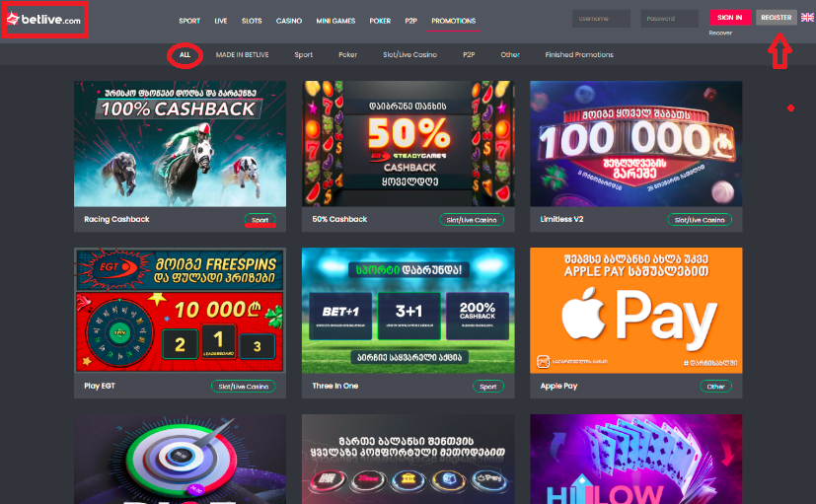Viewport: 816px width, 504px height.
Task: Click the SIGN IN button
Action: click(x=729, y=17)
